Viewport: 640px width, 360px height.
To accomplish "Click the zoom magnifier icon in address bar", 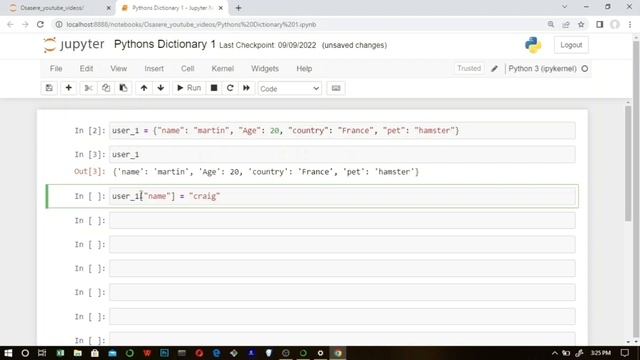I will (551, 24).
